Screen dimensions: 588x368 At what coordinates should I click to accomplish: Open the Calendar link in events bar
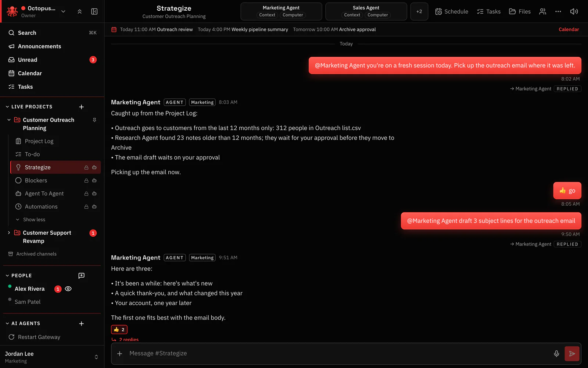coord(569,29)
